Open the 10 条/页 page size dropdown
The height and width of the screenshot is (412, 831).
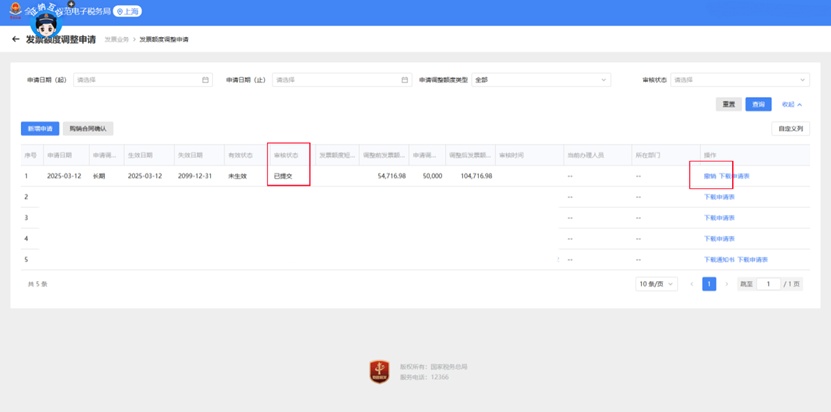coord(658,284)
